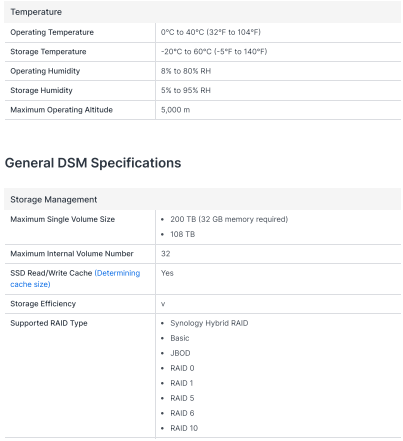
Task: Click the General DSM Specifications heading
Action: (93, 163)
